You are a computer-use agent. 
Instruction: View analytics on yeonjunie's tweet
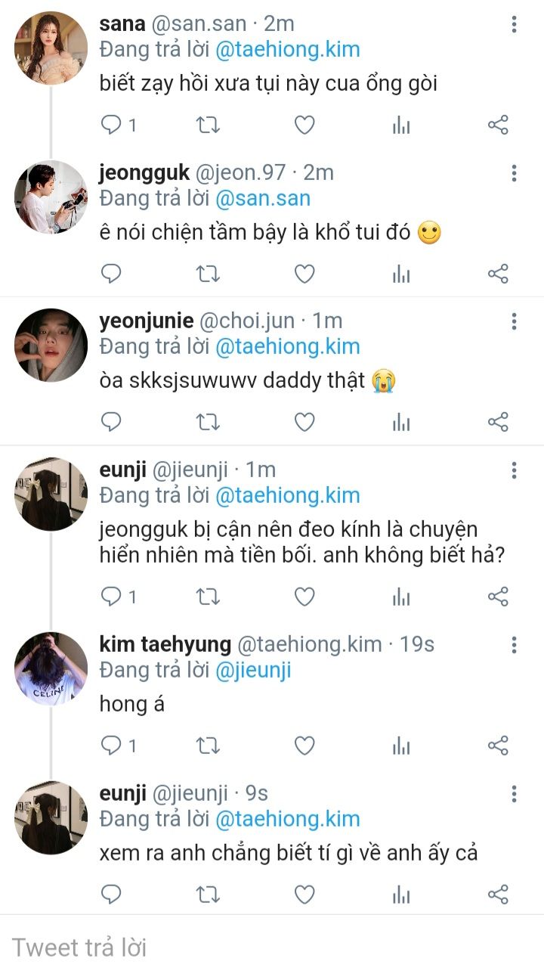click(401, 421)
